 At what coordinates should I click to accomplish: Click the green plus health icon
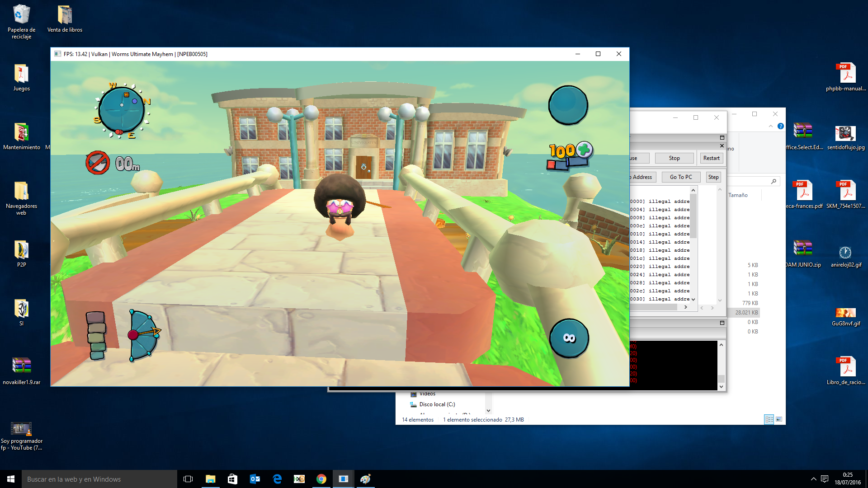pyautogui.click(x=584, y=150)
